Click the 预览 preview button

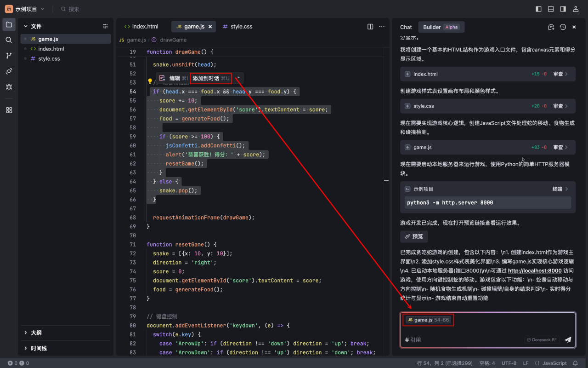click(x=413, y=236)
